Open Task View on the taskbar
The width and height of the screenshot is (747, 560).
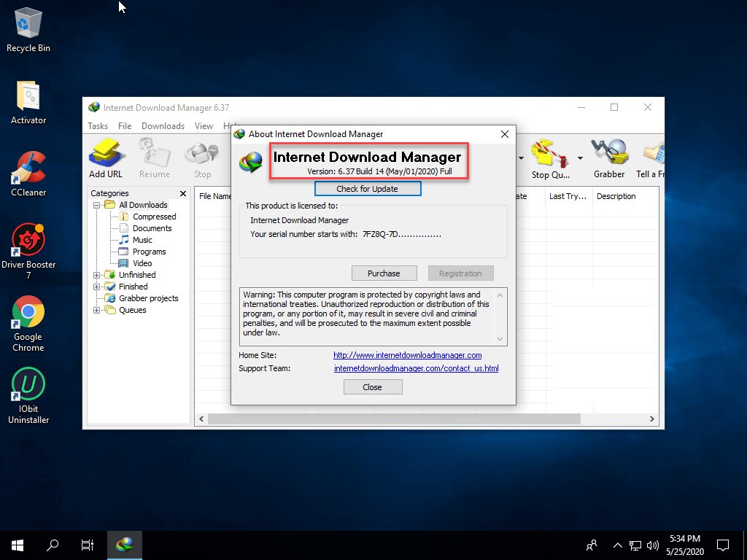click(x=88, y=545)
